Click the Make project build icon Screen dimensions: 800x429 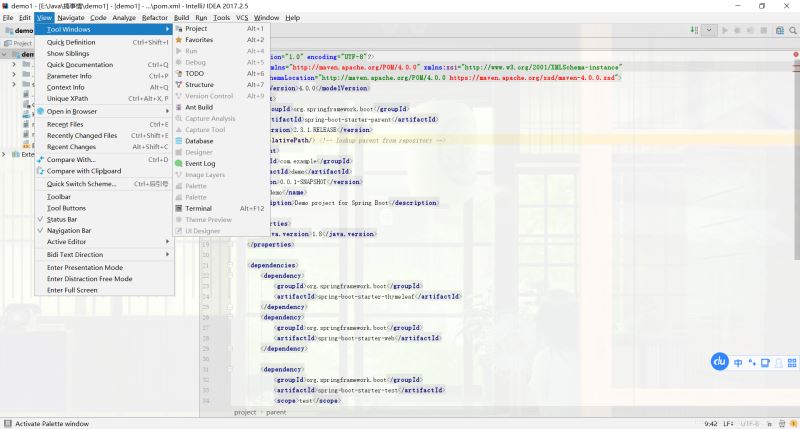694,31
